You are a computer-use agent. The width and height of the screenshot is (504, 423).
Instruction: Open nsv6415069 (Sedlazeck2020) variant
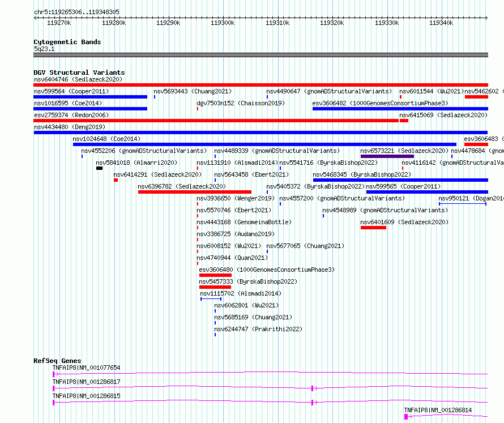443,115
